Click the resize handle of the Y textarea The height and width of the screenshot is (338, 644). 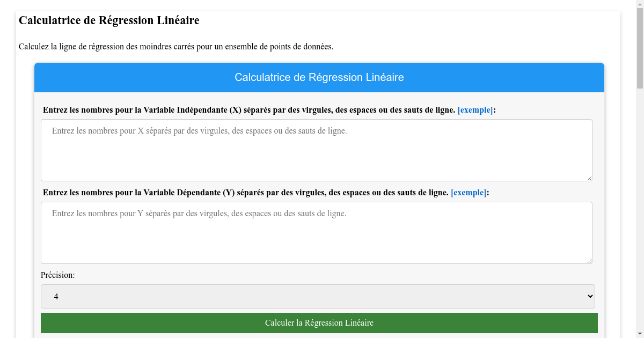coord(589,261)
